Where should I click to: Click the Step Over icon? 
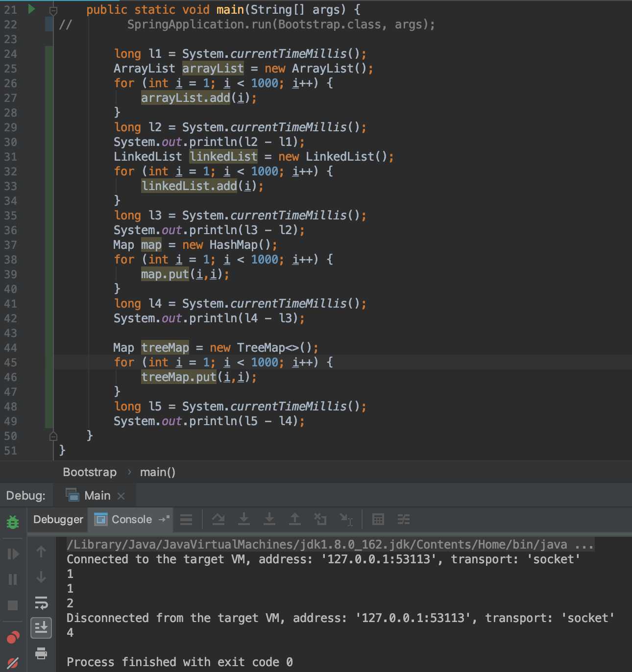[x=218, y=519]
